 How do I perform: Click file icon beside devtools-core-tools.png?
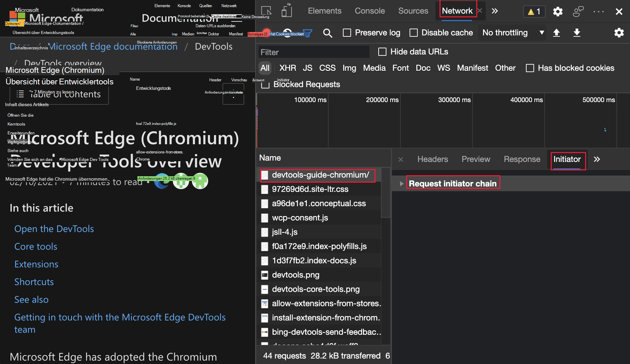(x=264, y=289)
